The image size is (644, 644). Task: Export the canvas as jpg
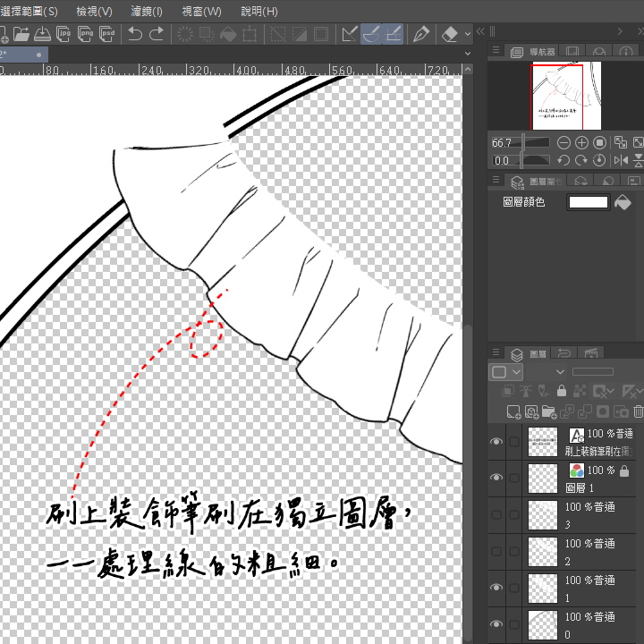64,34
